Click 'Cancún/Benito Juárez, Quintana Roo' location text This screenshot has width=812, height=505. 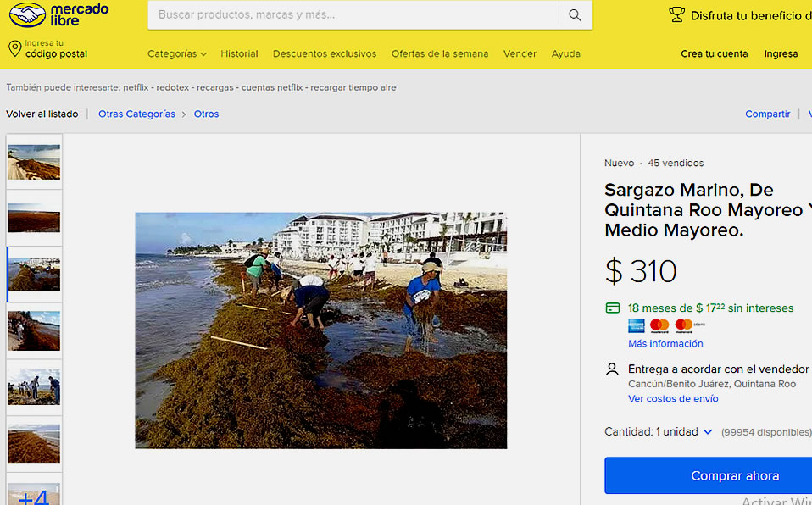click(712, 384)
